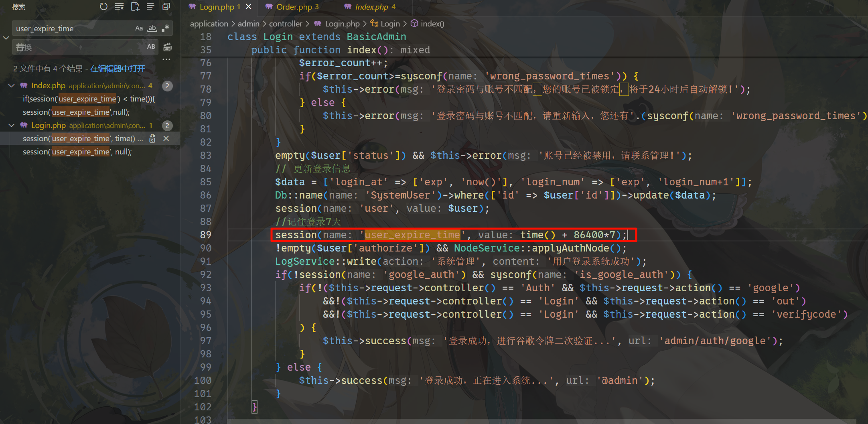This screenshot has height=424, width=868.
Task: Toggle Preserve Case in replace field
Action: (x=151, y=47)
